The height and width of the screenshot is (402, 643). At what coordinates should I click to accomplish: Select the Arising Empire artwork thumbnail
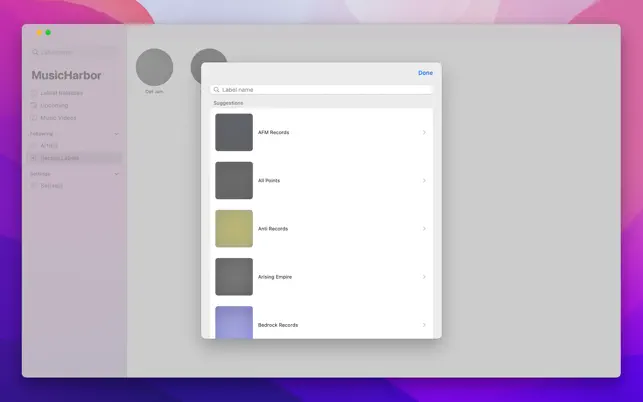tap(234, 276)
